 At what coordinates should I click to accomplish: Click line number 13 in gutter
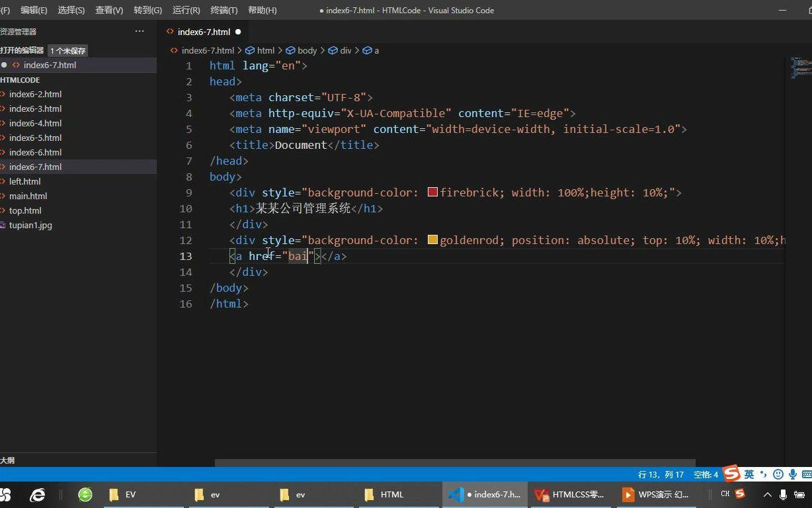click(186, 256)
